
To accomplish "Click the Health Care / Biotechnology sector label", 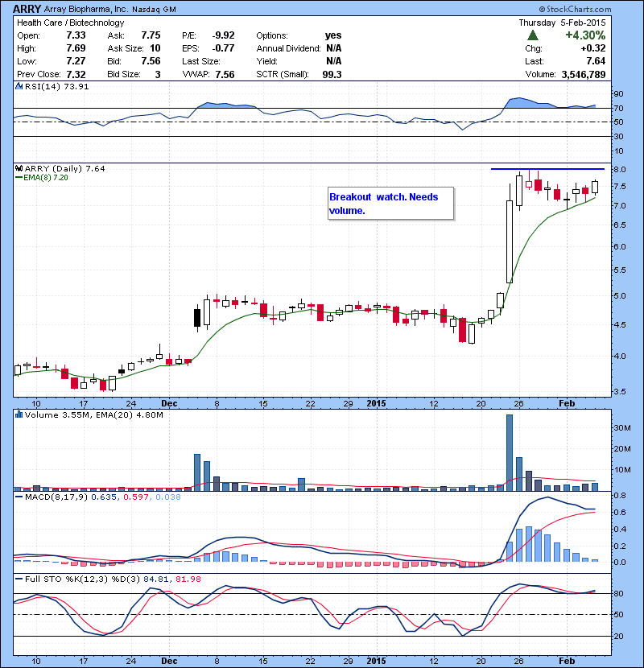I will 71,23.
